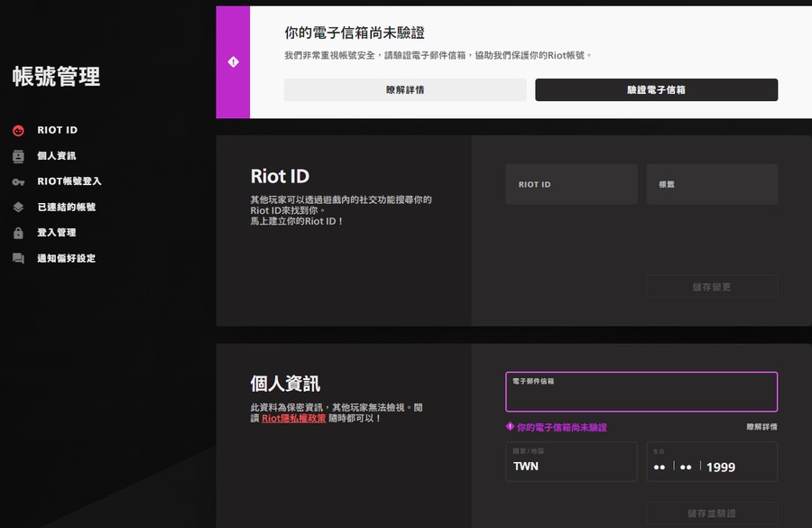
Task: Click the 儲存並驗證 button
Action: [x=712, y=513]
